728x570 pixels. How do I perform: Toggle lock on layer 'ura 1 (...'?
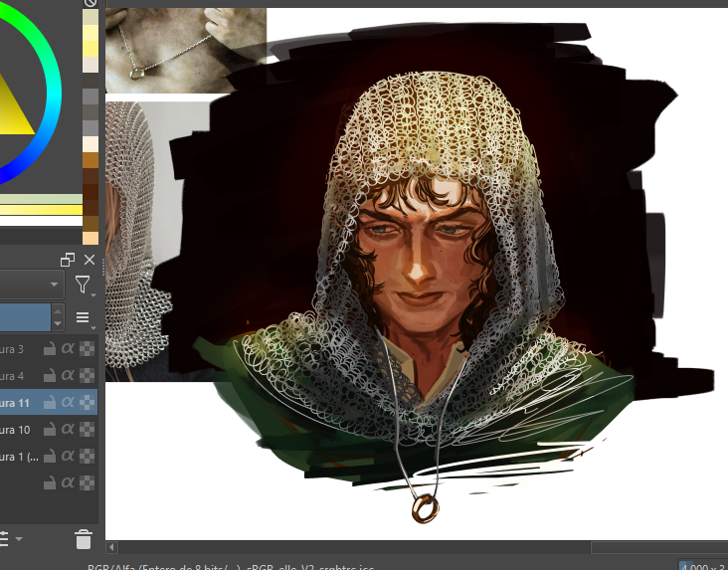tap(50, 457)
